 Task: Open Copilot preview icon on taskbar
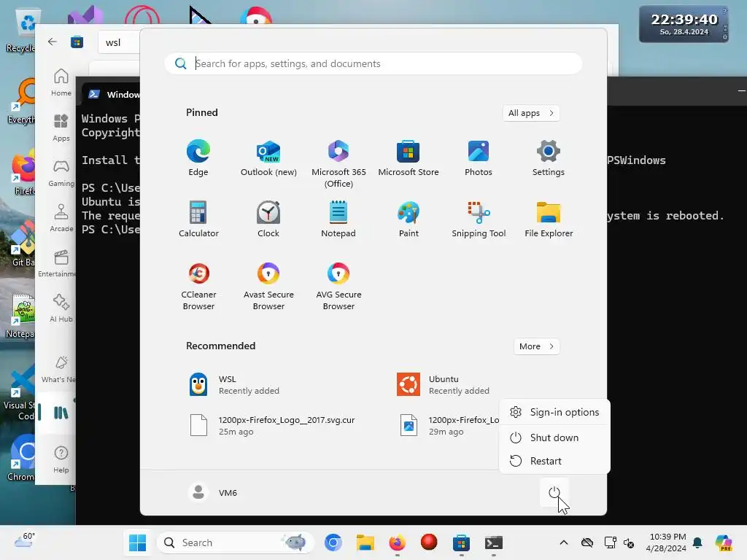tap(724, 542)
